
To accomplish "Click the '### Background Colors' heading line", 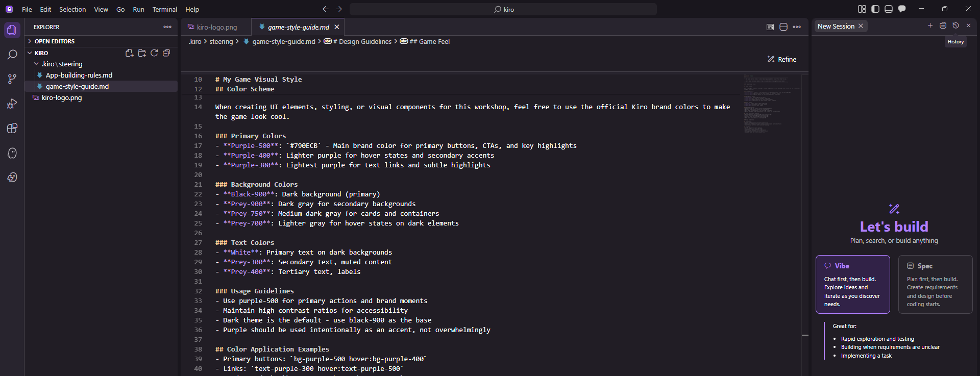I will point(257,184).
